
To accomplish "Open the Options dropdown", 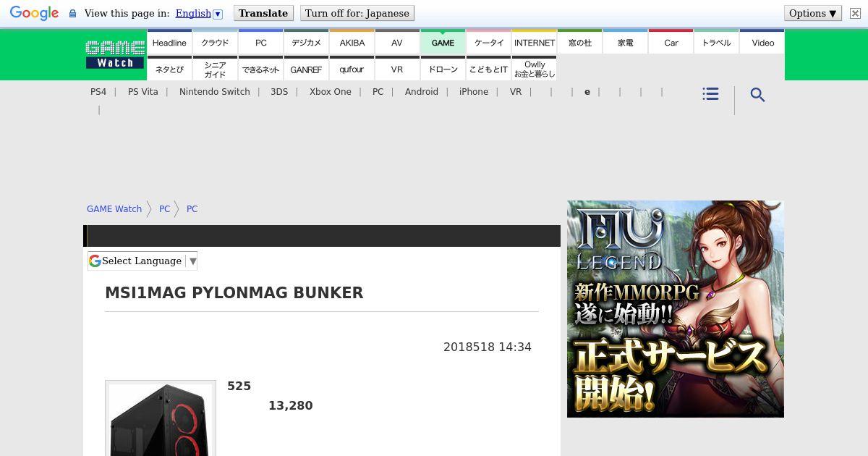I will (x=813, y=13).
